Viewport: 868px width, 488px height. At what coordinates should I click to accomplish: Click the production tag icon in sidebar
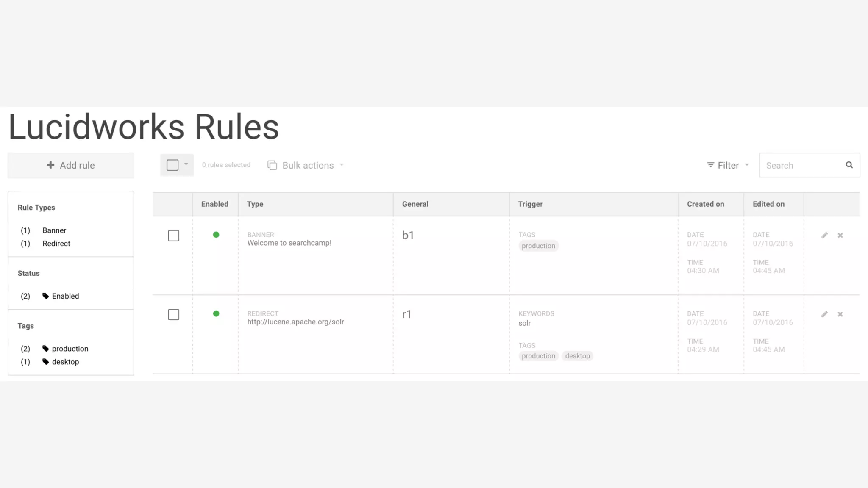(x=46, y=349)
